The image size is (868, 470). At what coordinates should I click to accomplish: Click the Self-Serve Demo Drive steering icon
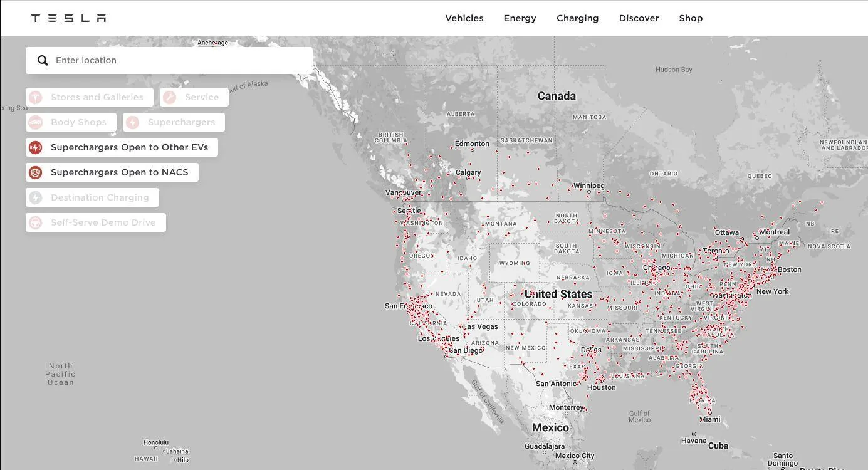click(x=36, y=222)
